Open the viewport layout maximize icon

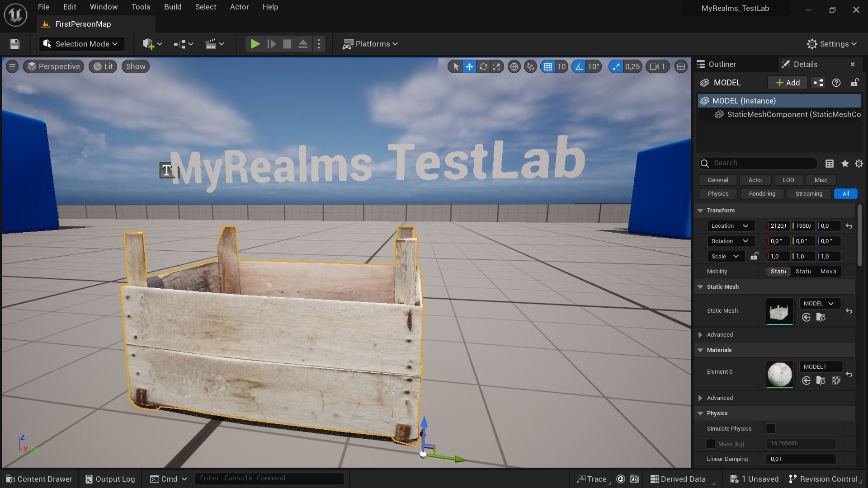pyautogui.click(x=681, y=67)
